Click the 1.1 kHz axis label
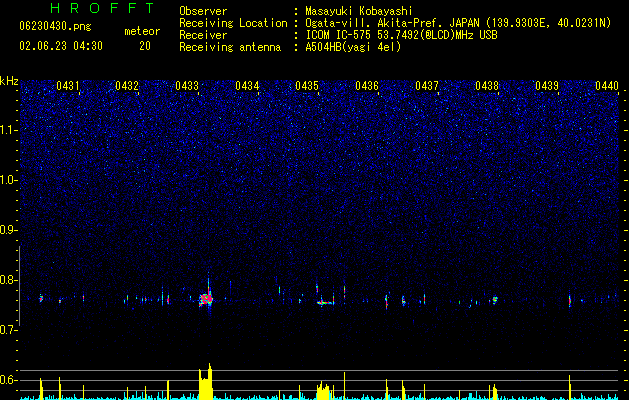 tap(9, 130)
